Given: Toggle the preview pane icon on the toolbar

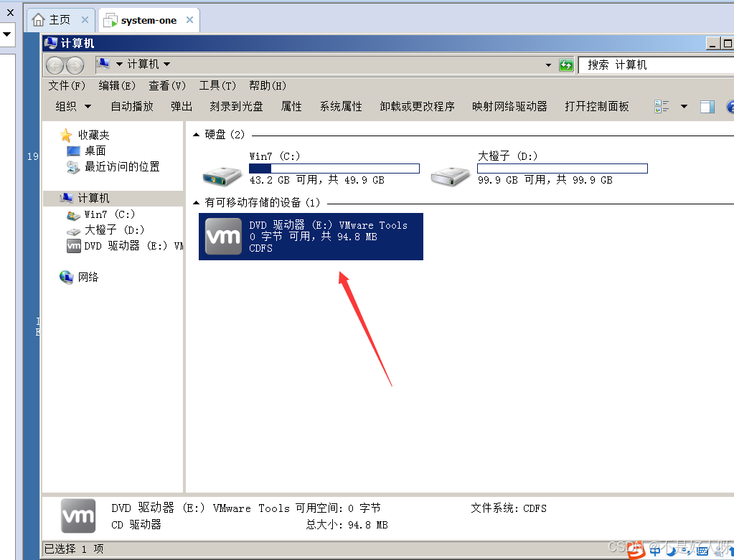Looking at the screenshot, I should point(707,106).
